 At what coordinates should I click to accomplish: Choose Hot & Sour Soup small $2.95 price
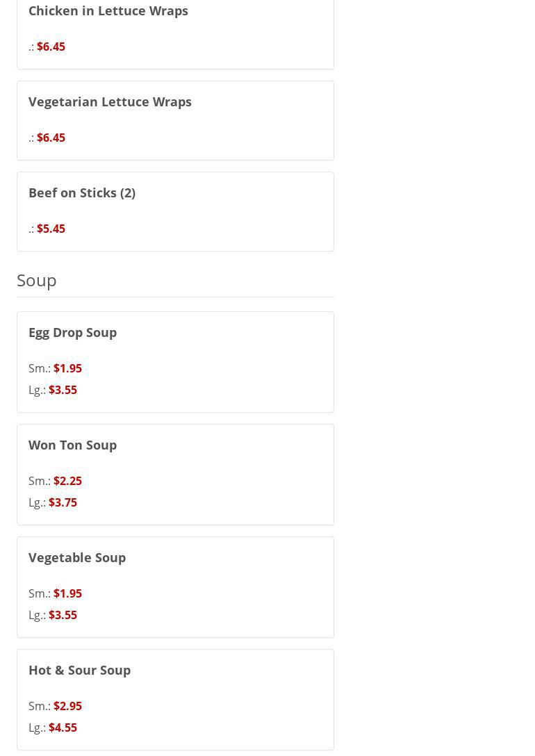click(67, 706)
